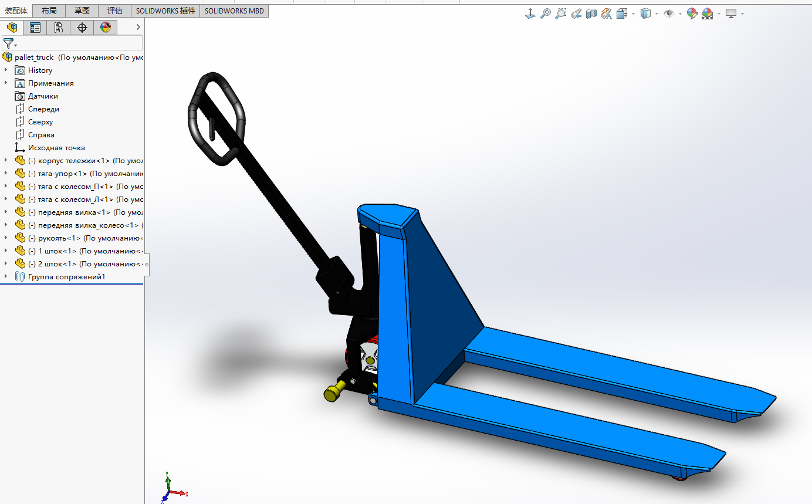Select the Справа plane
Image resolution: width=812 pixels, height=504 pixels.
[x=41, y=135]
